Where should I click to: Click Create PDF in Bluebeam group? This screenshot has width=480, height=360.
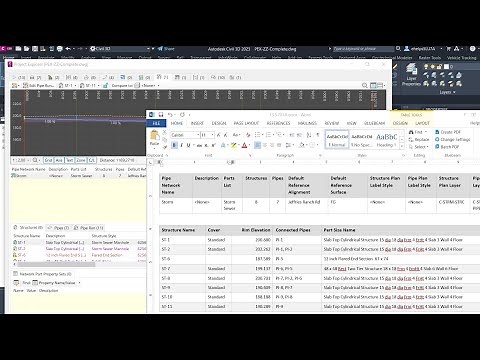(448, 132)
